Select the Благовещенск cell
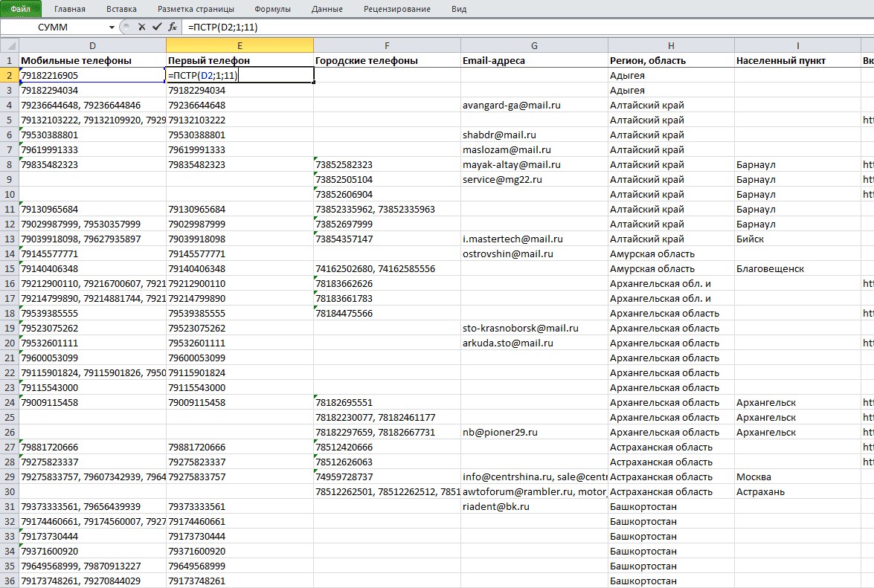The image size is (874, 588). (797, 268)
